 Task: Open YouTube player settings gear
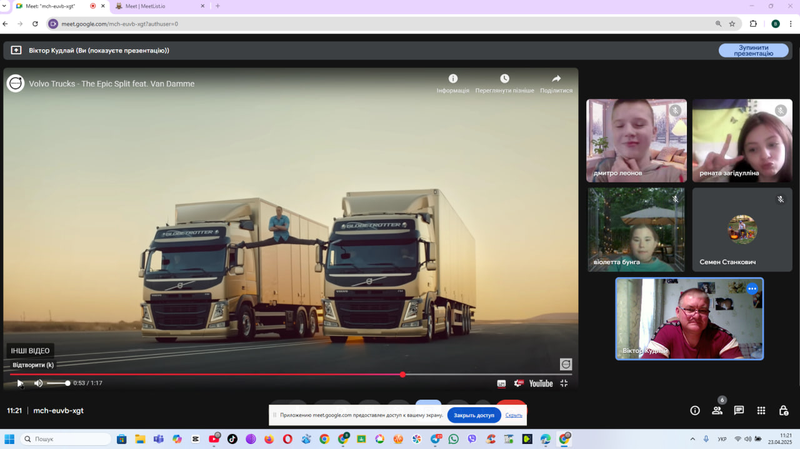(x=518, y=383)
